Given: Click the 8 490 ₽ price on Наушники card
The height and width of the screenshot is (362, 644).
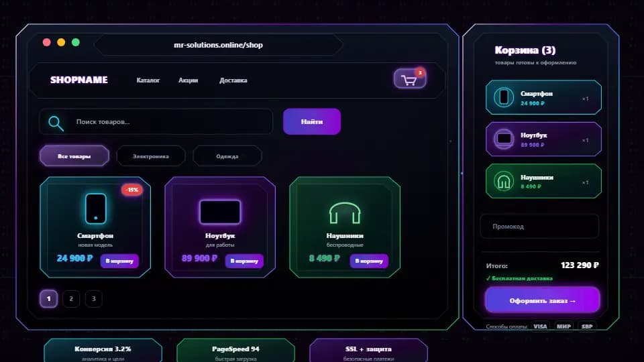Looking at the screenshot, I should (x=325, y=258).
